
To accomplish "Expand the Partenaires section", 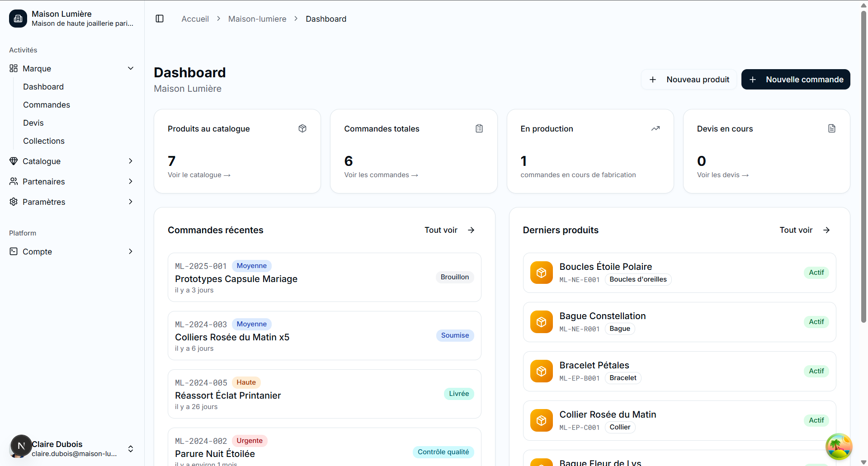I will [x=131, y=181].
